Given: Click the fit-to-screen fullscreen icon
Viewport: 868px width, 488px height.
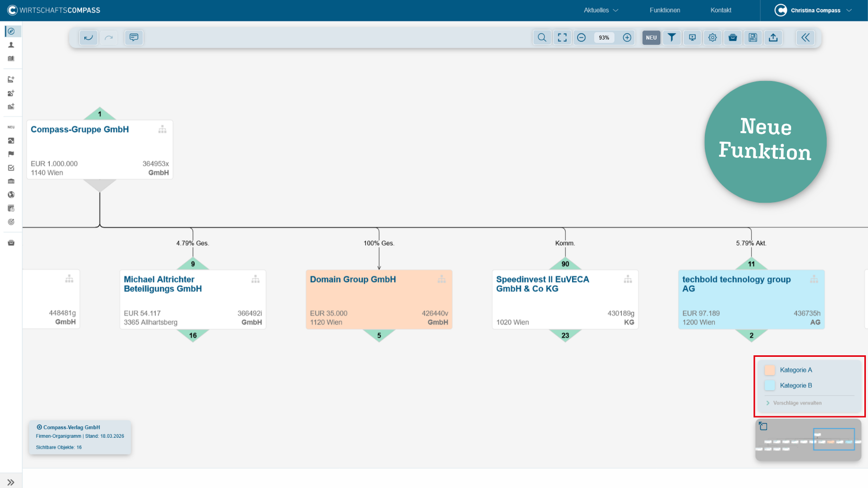Looking at the screenshot, I should [x=562, y=38].
